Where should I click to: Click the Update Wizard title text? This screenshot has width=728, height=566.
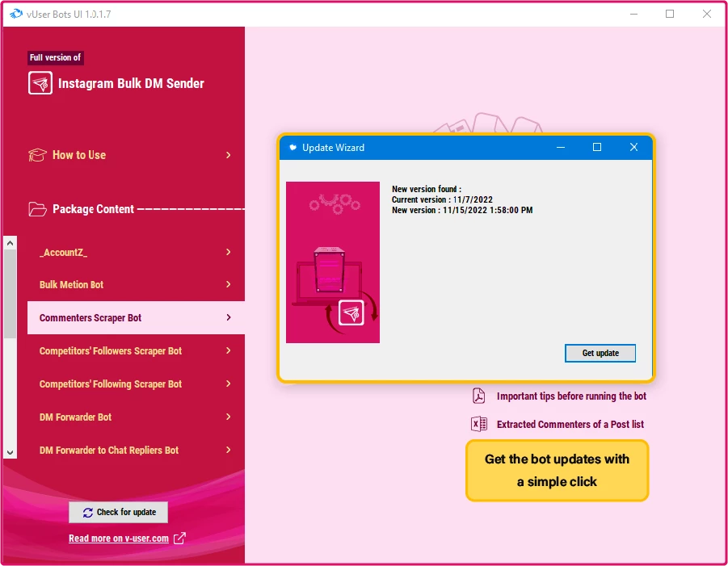point(333,148)
